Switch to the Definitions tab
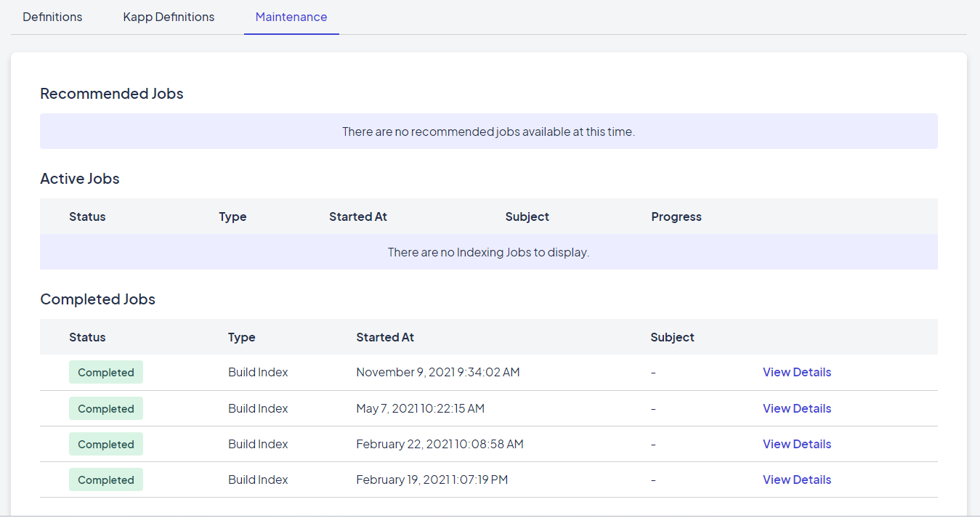980x518 pixels. (52, 17)
